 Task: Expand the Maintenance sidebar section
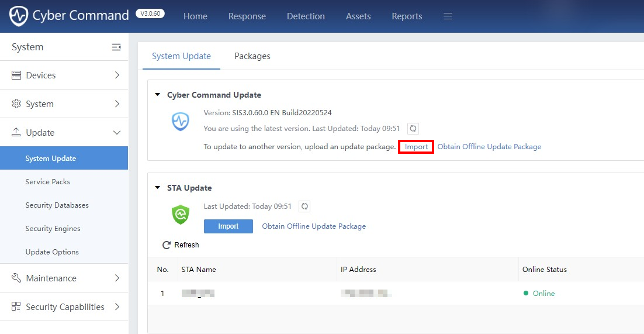coord(117,278)
